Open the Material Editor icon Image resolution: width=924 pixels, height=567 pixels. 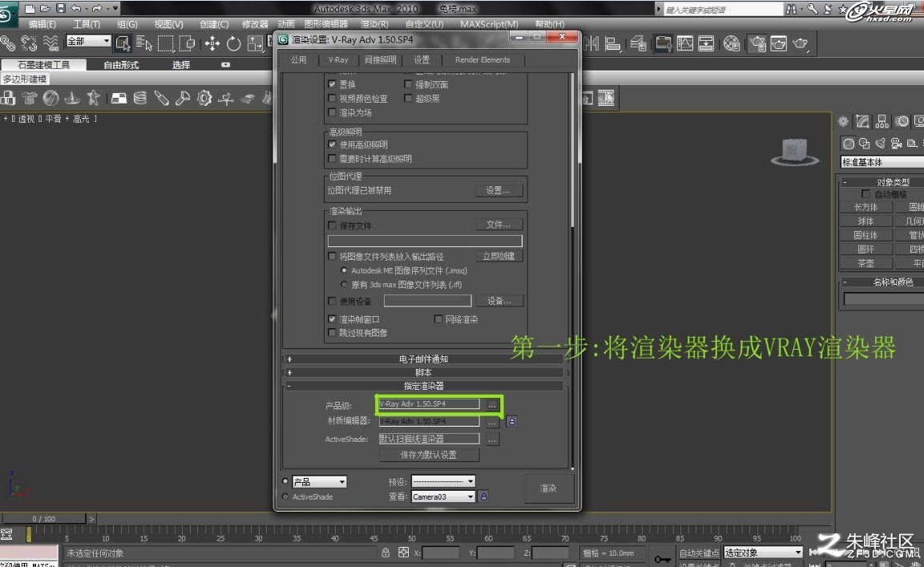pyautogui.click(x=732, y=43)
